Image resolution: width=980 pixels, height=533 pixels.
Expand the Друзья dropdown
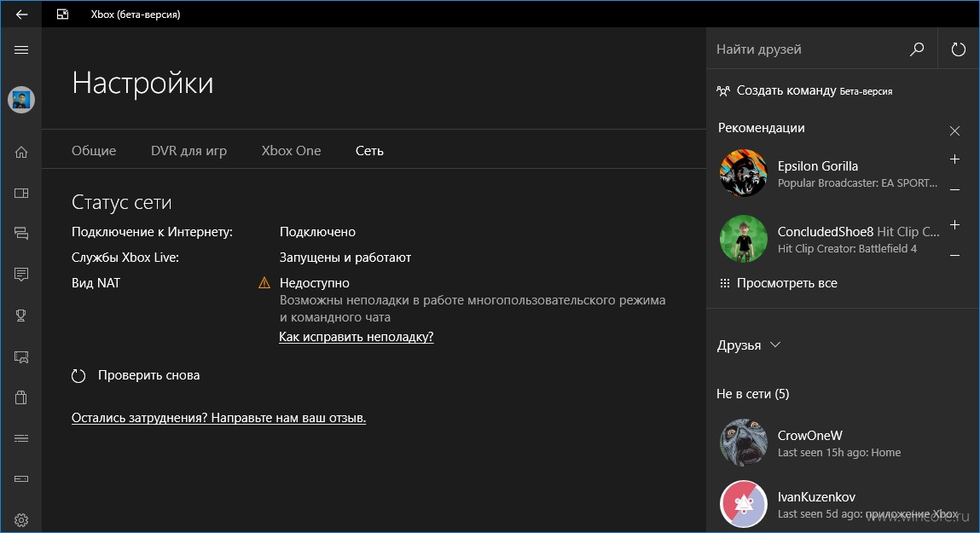[749, 345]
